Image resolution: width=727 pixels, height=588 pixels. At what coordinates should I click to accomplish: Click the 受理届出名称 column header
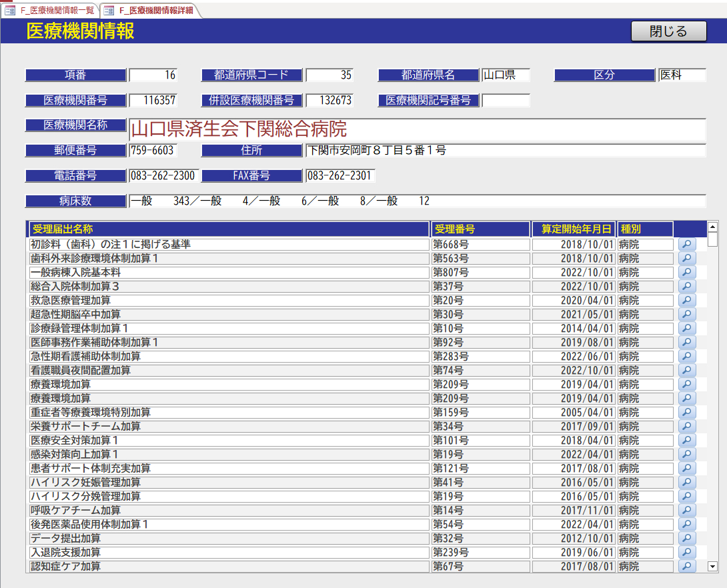(x=227, y=229)
